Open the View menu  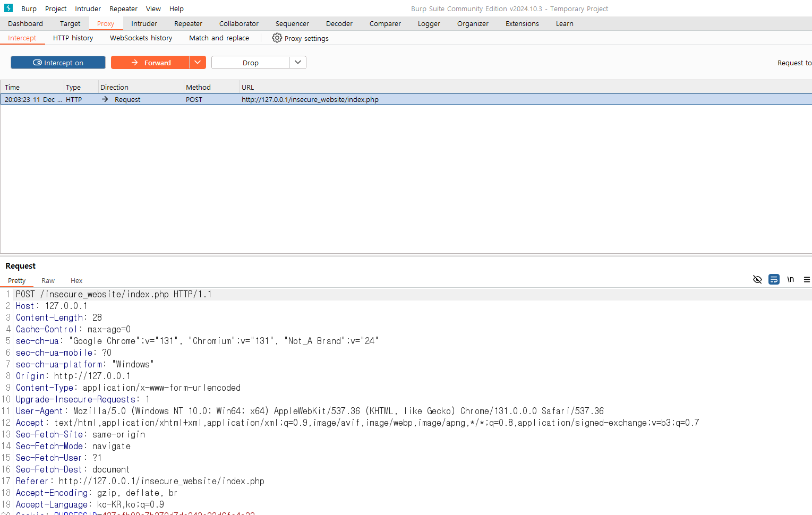[x=153, y=8]
